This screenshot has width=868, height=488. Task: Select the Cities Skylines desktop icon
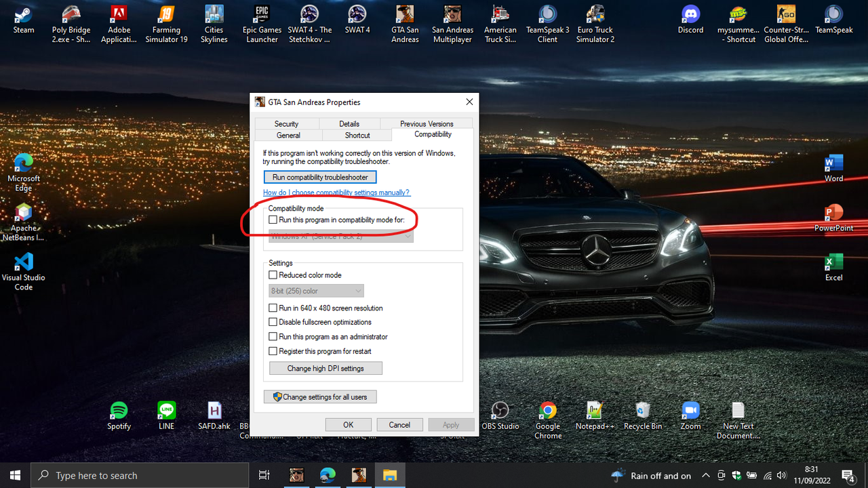click(214, 24)
